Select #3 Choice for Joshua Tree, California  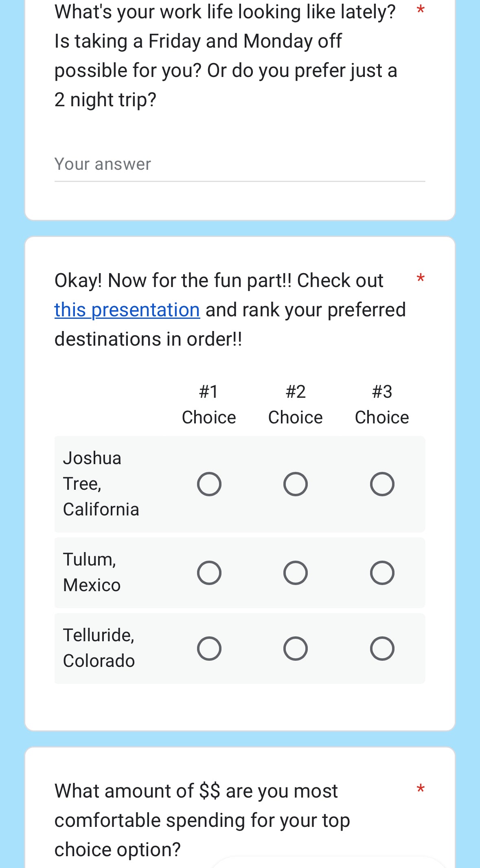point(382,484)
